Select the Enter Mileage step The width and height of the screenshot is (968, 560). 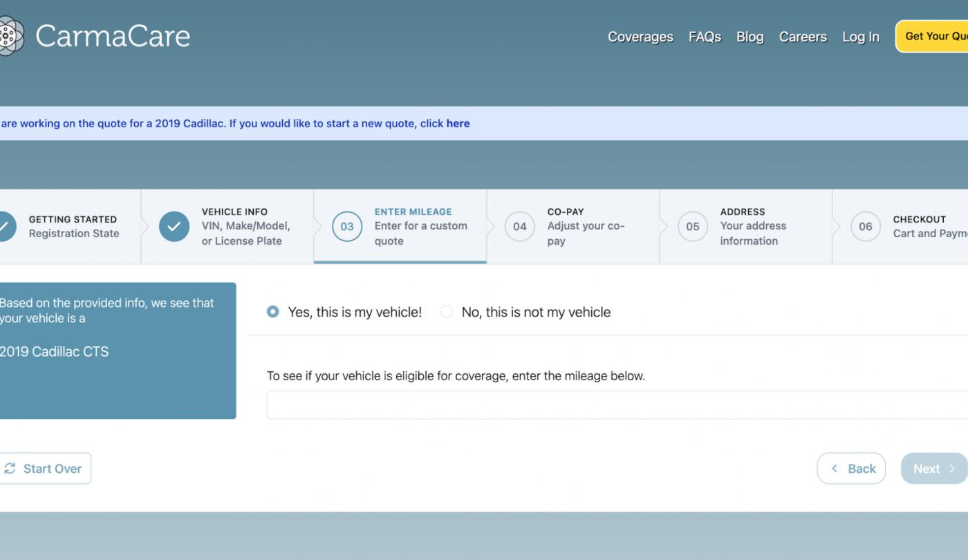pyautogui.click(x=400, y=226)
